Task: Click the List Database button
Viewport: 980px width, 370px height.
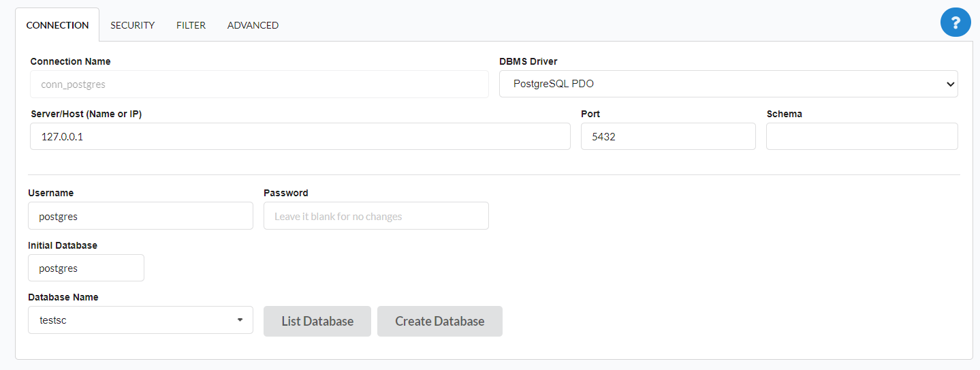Action: point(317,321)
